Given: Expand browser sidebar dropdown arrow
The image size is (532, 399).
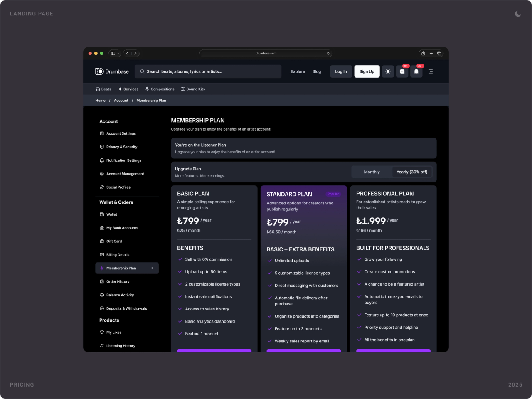Looking at the screenshot, I should click(118, 53).
